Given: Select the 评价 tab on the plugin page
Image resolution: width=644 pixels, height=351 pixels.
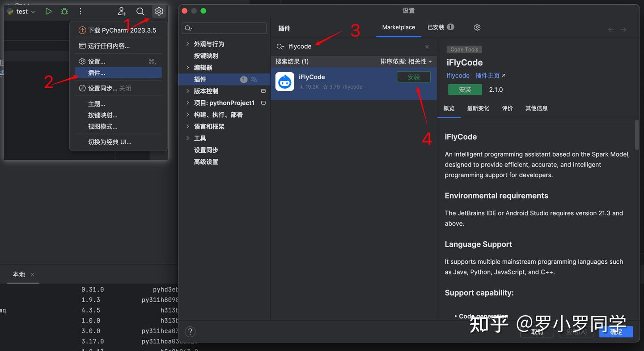Looking at the screenshot, I should tap(507, 108).
